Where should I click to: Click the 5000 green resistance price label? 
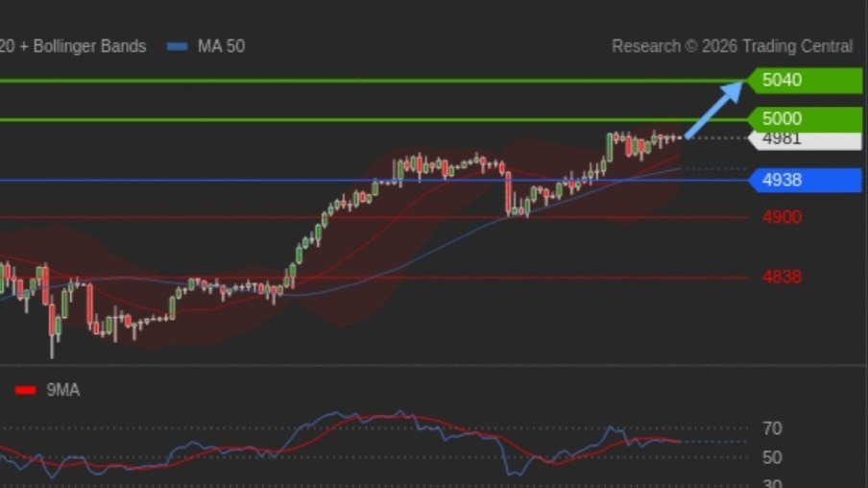[805, 118]
